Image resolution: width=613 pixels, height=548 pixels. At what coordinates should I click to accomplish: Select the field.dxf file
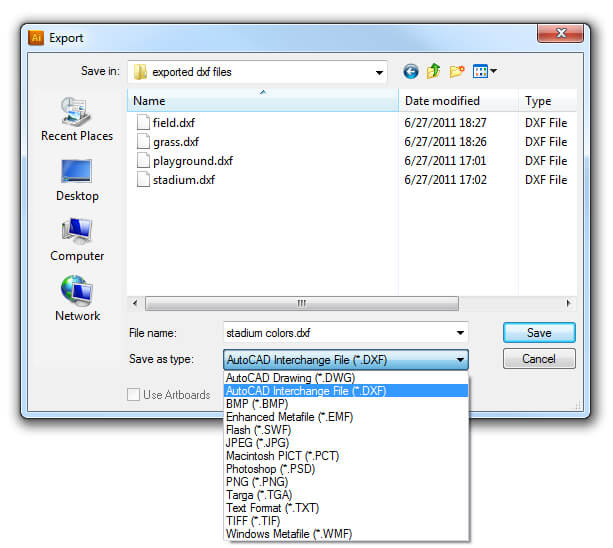174,123
